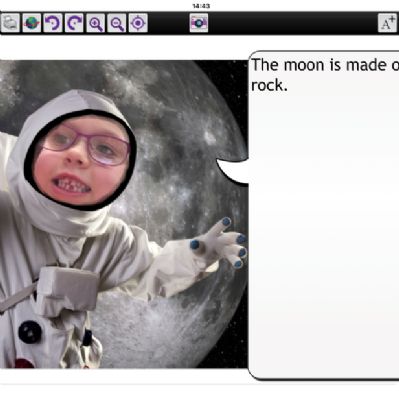
Task: Tap the child's face inside the helmet
Action: (x=82, y=160)
